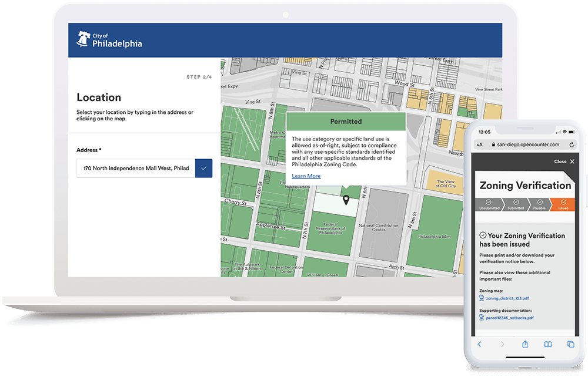Open the phone browser tabs icon
The height and width of the screenshot is (377, 588).
pos(570,344)
